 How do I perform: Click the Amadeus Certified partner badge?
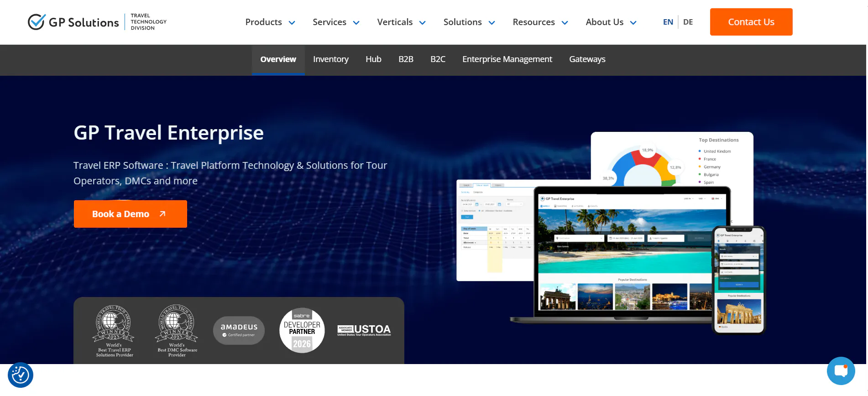coord(239,330)
